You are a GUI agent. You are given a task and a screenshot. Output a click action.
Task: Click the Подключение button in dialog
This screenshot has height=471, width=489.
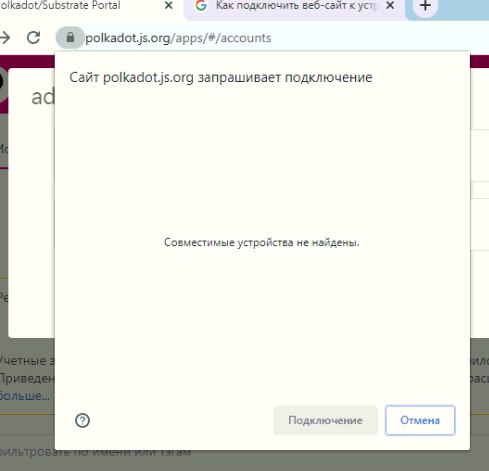click(325, 420)
